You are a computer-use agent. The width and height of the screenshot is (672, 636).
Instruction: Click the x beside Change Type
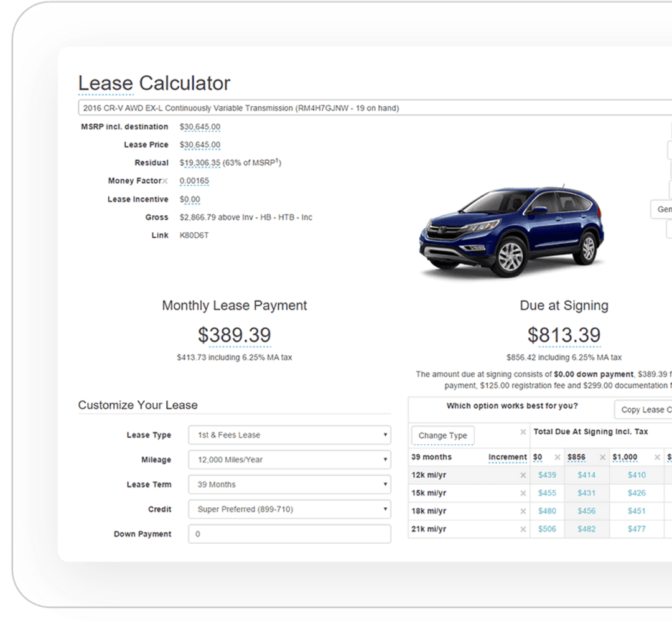pos(523,432)
